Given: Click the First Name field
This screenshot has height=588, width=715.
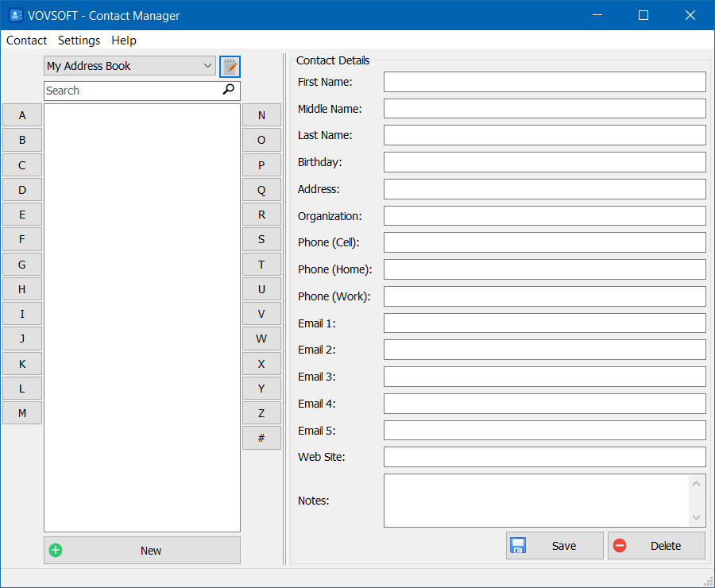Looking at the screenshot, I should tap(544, 82).
